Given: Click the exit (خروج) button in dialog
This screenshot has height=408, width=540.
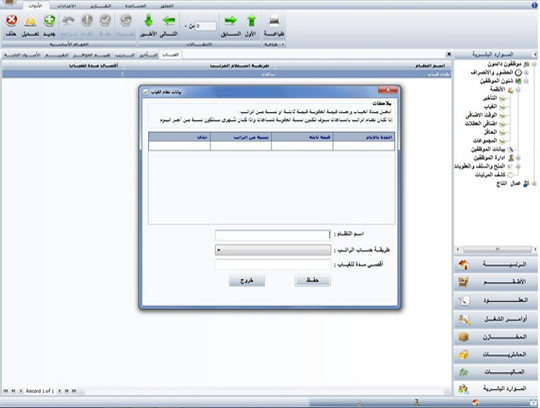Looking at the screenshot, I should (247, 281).
